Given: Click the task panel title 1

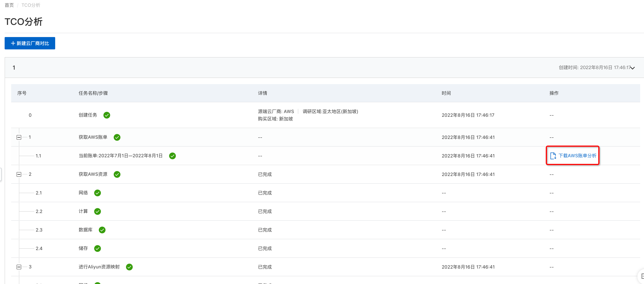Looking at the screenshot, I should pos(14,68).
